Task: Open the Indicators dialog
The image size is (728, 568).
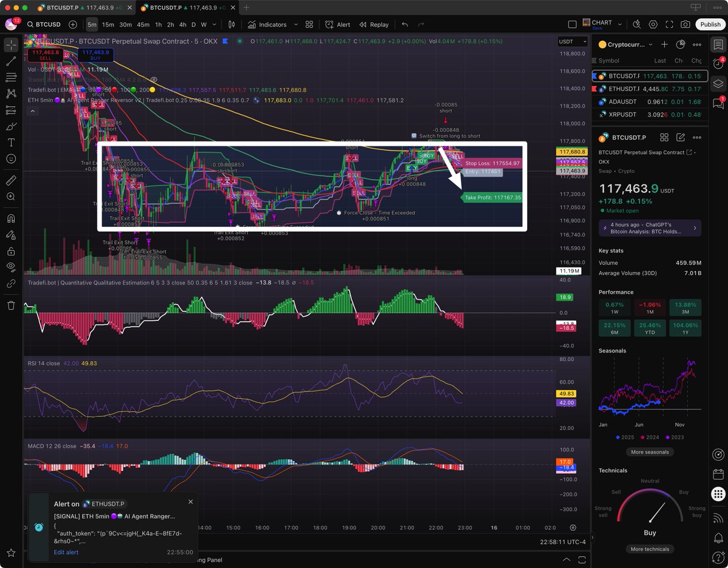Action: pyautogui.click(x=267, y=24)
